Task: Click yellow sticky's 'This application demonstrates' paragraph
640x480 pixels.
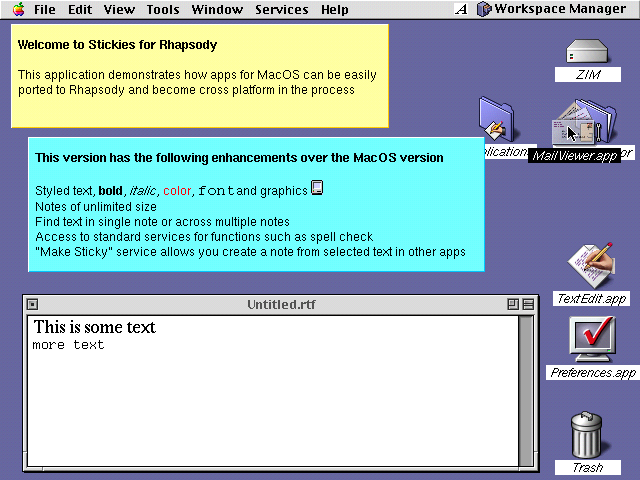Action: [x=197, y=82]
